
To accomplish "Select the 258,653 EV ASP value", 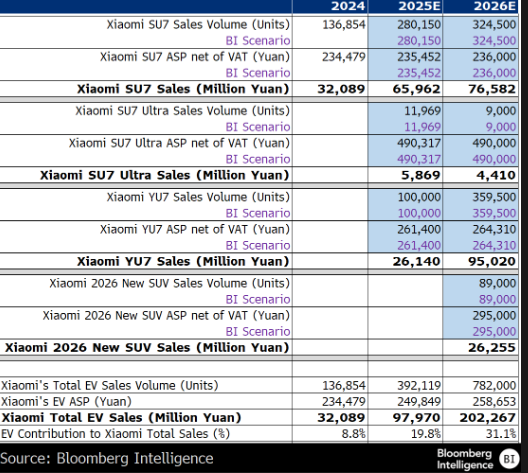I will coord(494,402).
